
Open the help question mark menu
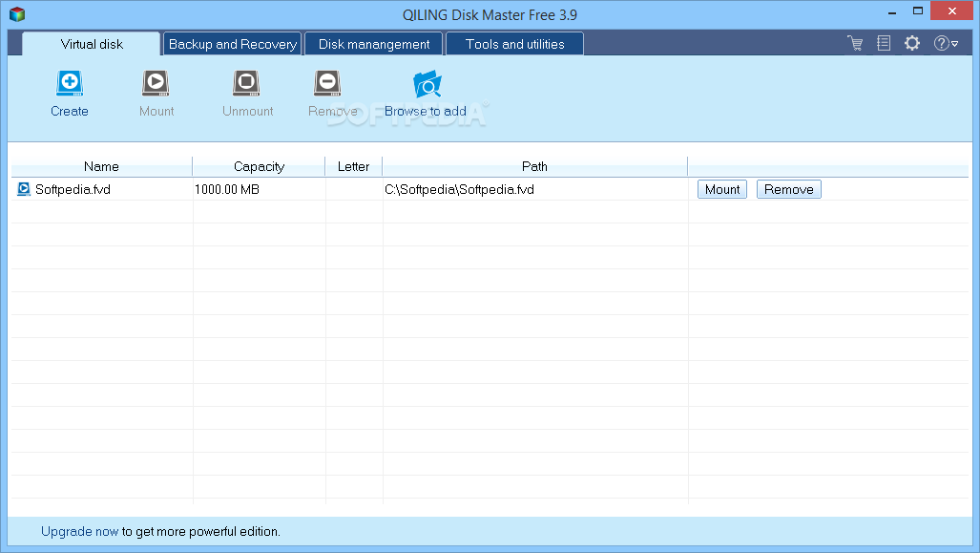945,43
